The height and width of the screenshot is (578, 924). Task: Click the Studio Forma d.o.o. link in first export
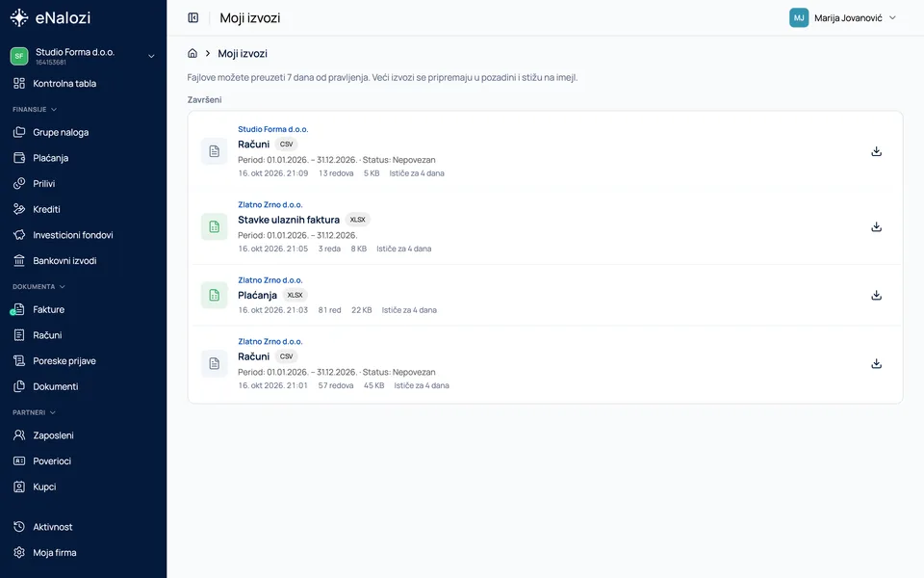pyautogui.click(x=272, y=129)
